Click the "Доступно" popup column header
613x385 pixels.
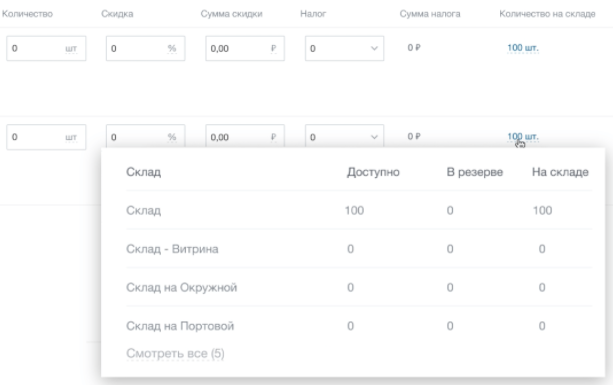point(373,172)
